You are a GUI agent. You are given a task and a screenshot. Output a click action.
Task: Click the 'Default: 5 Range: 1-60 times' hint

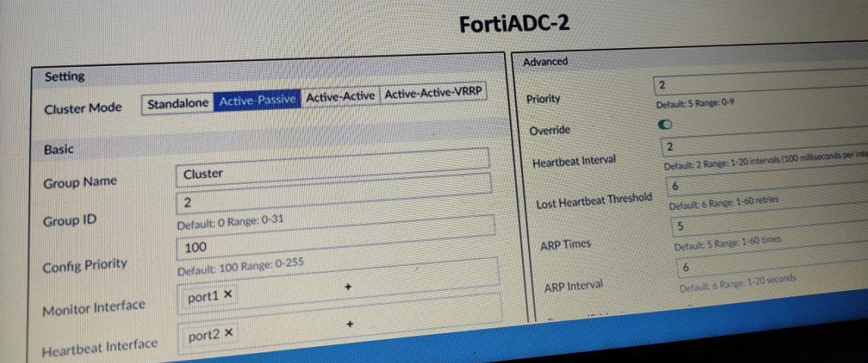tap(728, 242)
